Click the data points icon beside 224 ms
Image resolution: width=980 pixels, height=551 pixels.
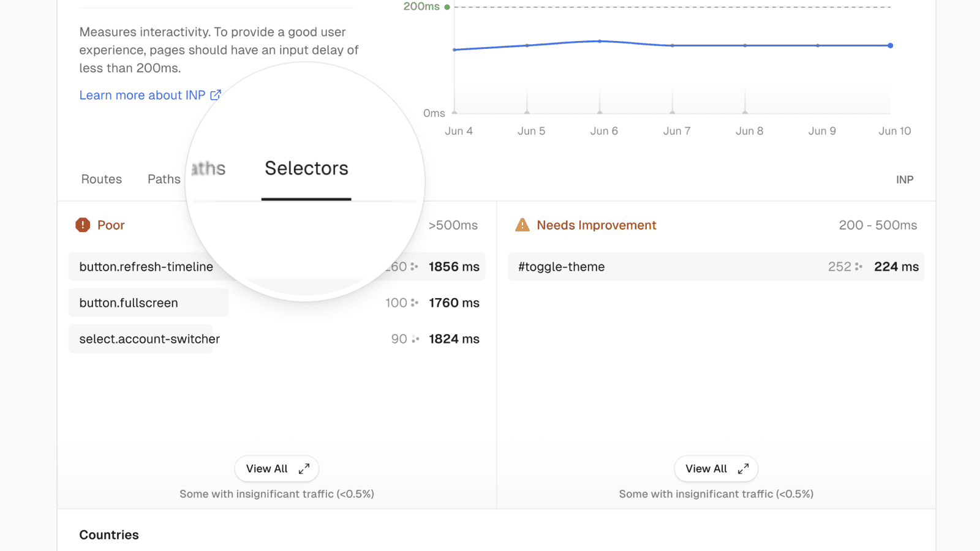[859, 267]
